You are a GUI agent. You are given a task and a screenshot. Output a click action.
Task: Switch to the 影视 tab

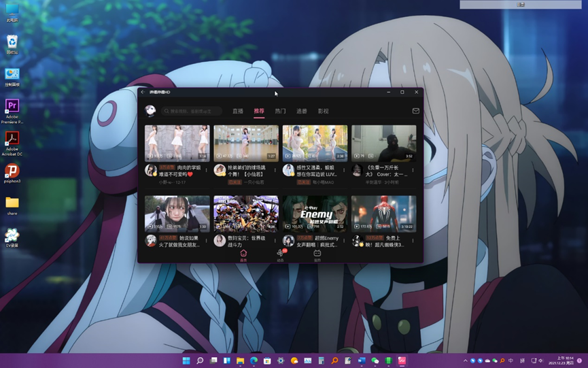(x=324, y=111)
